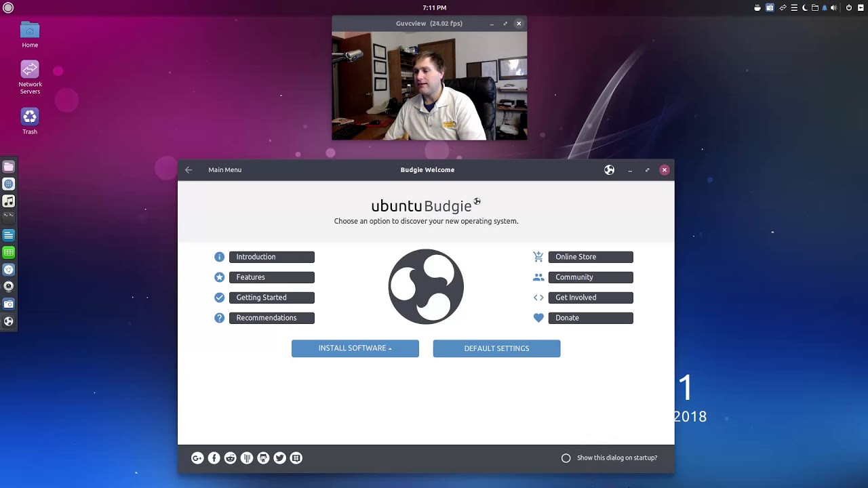
Task: Click the checkmark icon beside Getting Started
Action: [x=219, y=298]
